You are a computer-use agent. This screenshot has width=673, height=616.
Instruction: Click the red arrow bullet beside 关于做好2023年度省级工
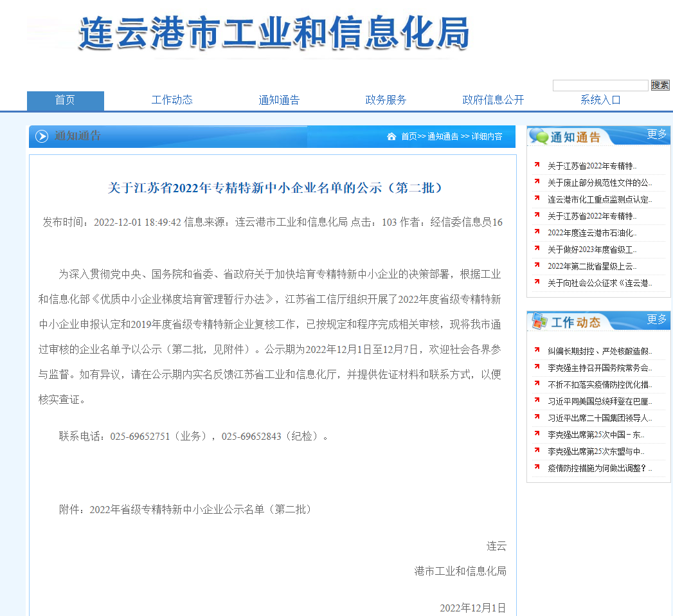coord(537,249)
